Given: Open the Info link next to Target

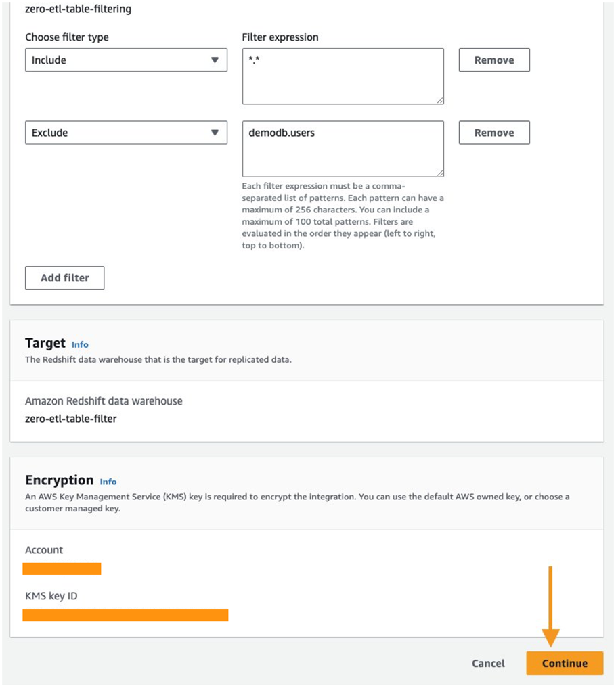Looking at the screenshot, I should point(80,344).
